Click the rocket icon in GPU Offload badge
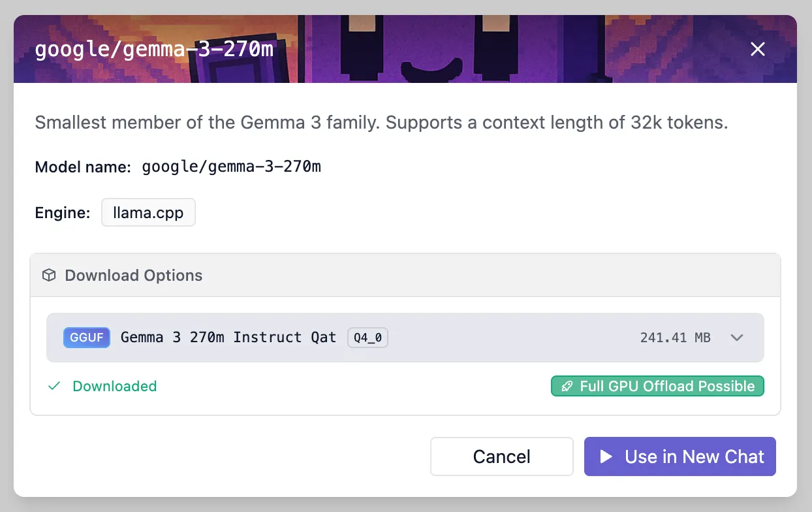Viewport: 812px width, 512px height. tap(567, 387)
